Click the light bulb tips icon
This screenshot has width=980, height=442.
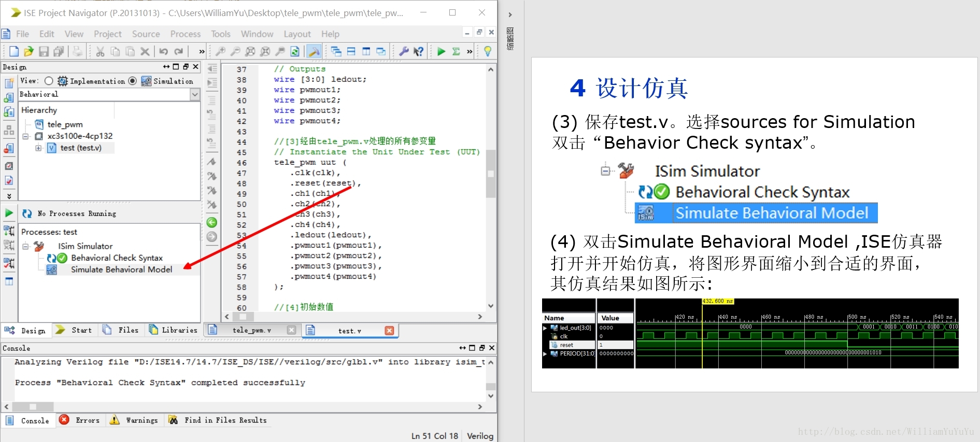[487, 51]
